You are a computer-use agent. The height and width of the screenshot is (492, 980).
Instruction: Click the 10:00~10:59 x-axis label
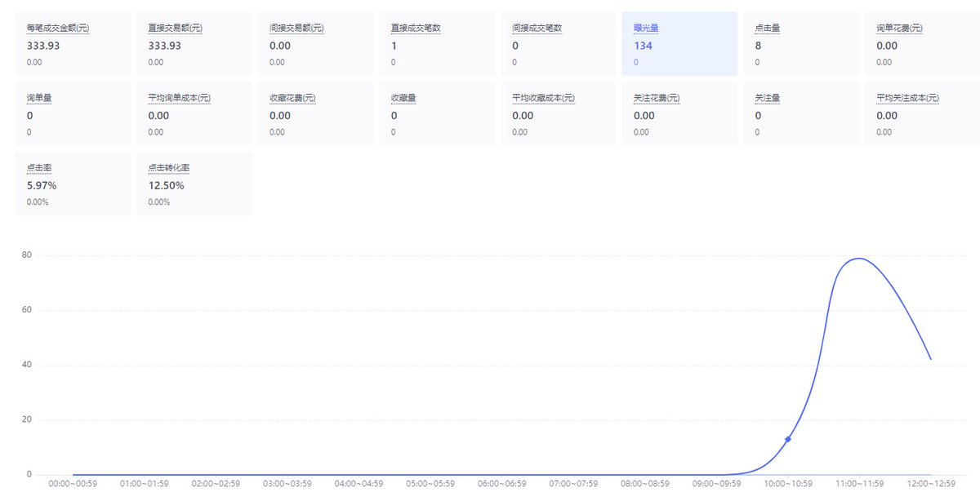[x=788, y=483]
